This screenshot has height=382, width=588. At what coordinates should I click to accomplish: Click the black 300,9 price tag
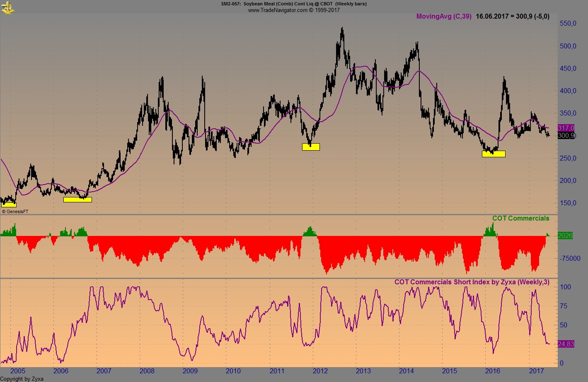pyautogui.click(x=566, y=135)
